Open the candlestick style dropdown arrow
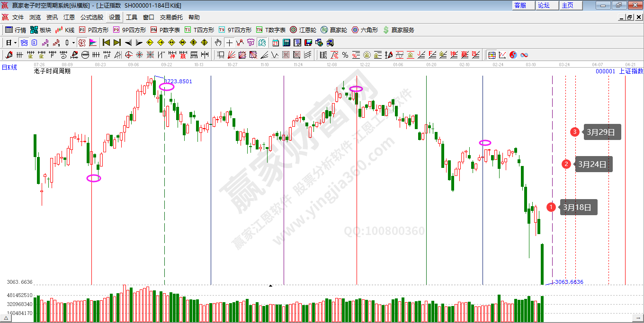The image size is (644, 323). pyautogui.click(x=73, y=43)
